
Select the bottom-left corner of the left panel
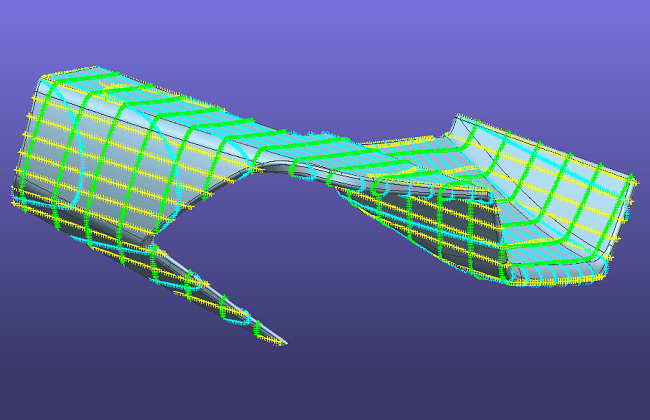point(17,203)
